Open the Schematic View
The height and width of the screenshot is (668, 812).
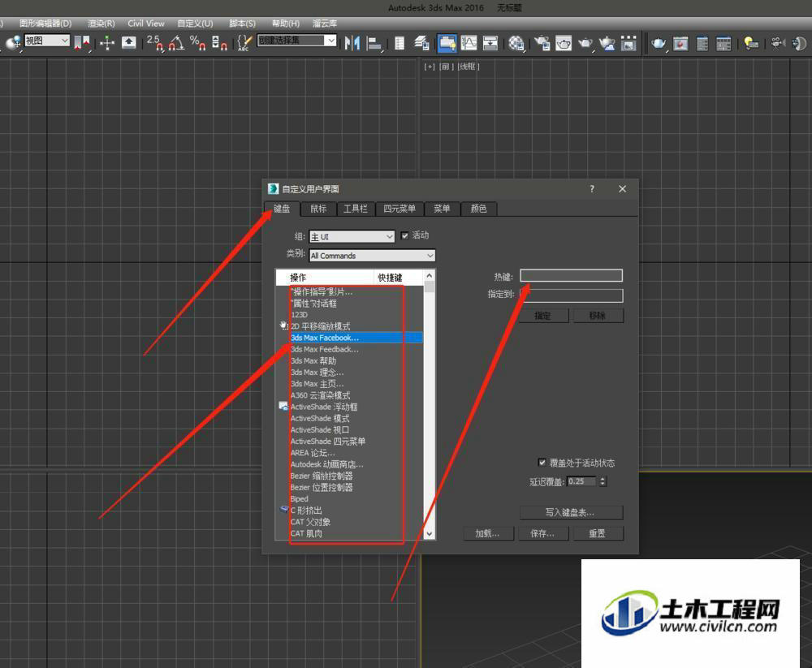click(490, 43)
